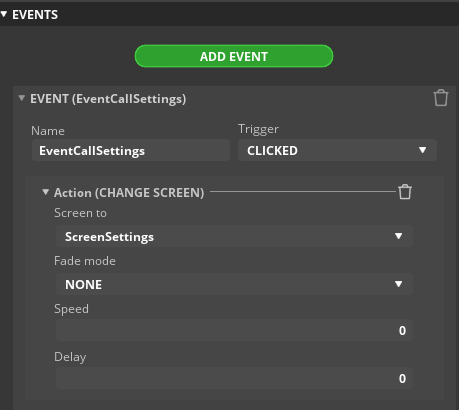Image resolution: width=459 pixels, height=410 pixels.
Task: Click the Name field containing EventCallSettings
Action: (131, 150)
